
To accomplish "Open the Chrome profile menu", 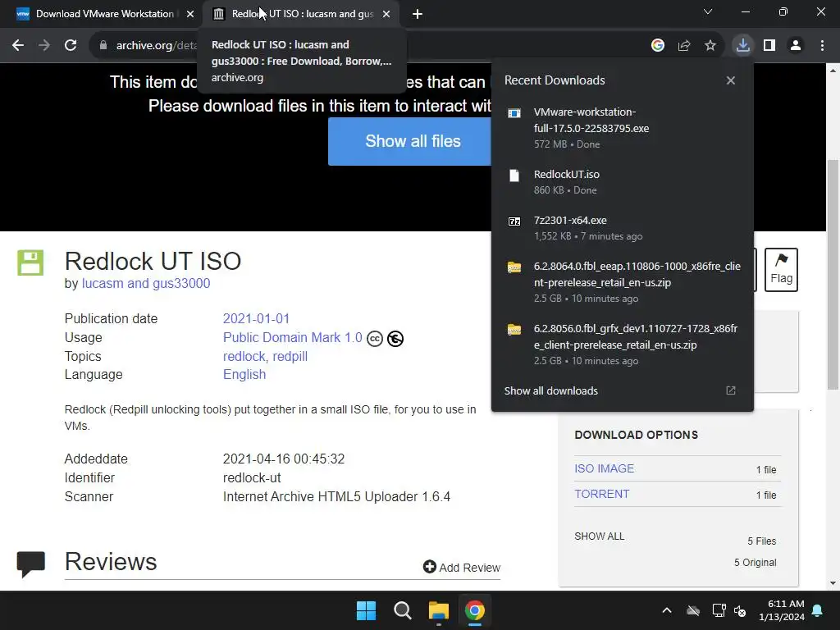I will tap(796, 46).
